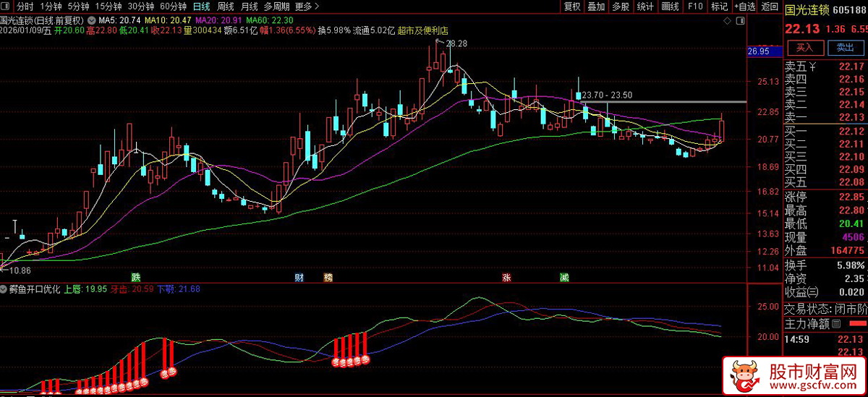
Task: Switch to 分时 intraday view
Action: (25, 7)
